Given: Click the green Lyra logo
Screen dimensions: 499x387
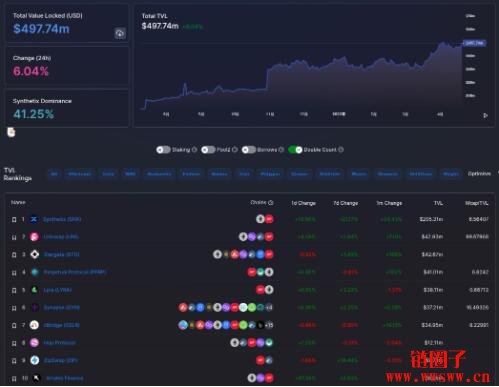Looking at the screenshot, I should pos(34,290).
